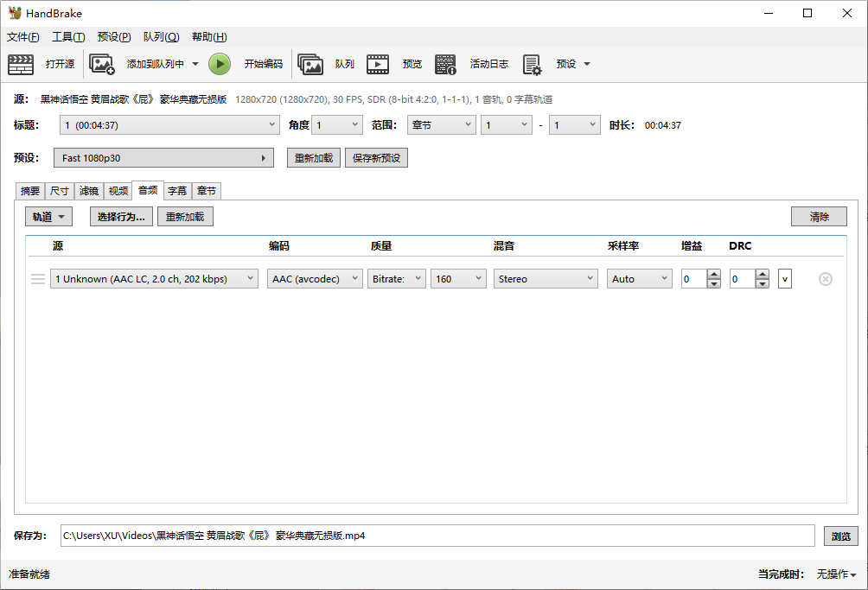Increase the gain value with up arrow
The image size is (868, 590).
click(x=713, y=275)
